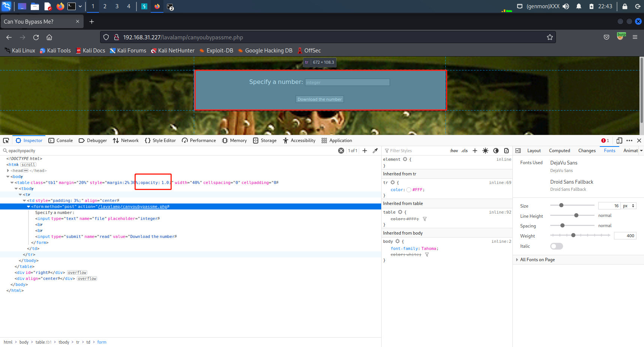The width and height of the screenshot is (644, 347).
Task: Open the Performance tab
Action: [199, 141]
